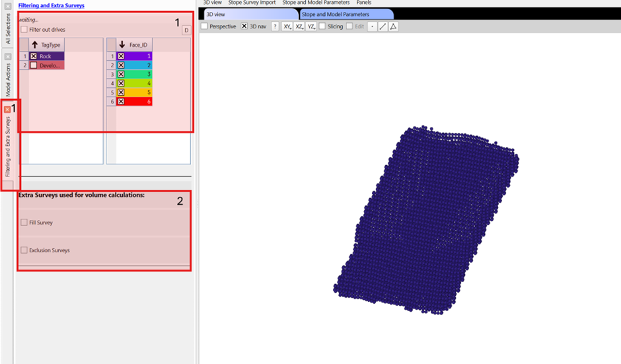Click the Face_ID descending sort arrow
The height and width of the screenshot is (364, 621).
point(122,44)
